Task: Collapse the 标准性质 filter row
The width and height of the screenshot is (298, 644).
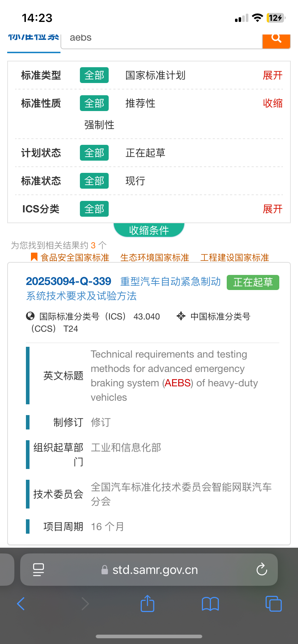Action: 272,103
